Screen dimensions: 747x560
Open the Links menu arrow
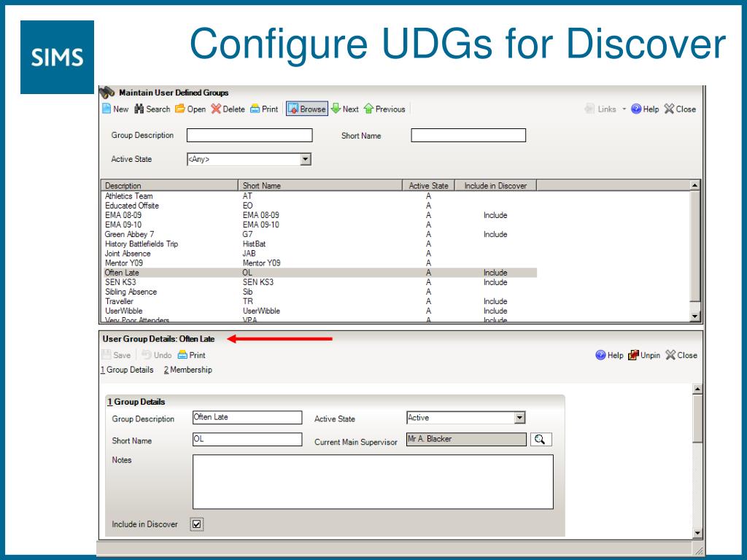[624, 109]
